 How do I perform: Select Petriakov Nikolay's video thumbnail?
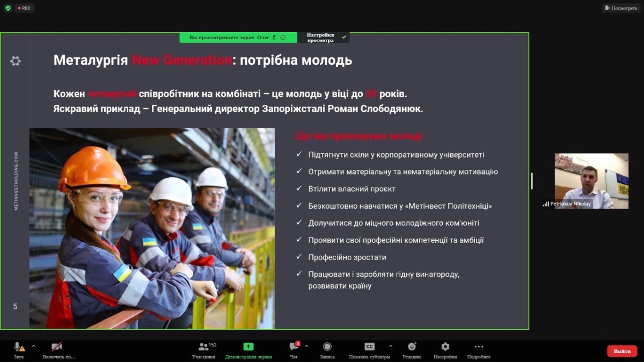tap(591, 181)
